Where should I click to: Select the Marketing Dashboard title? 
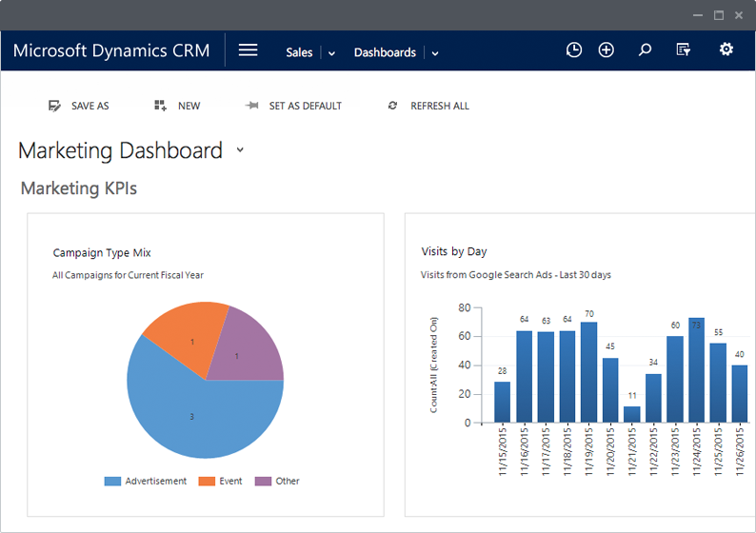pyautogui.click(x=120, y=150)
